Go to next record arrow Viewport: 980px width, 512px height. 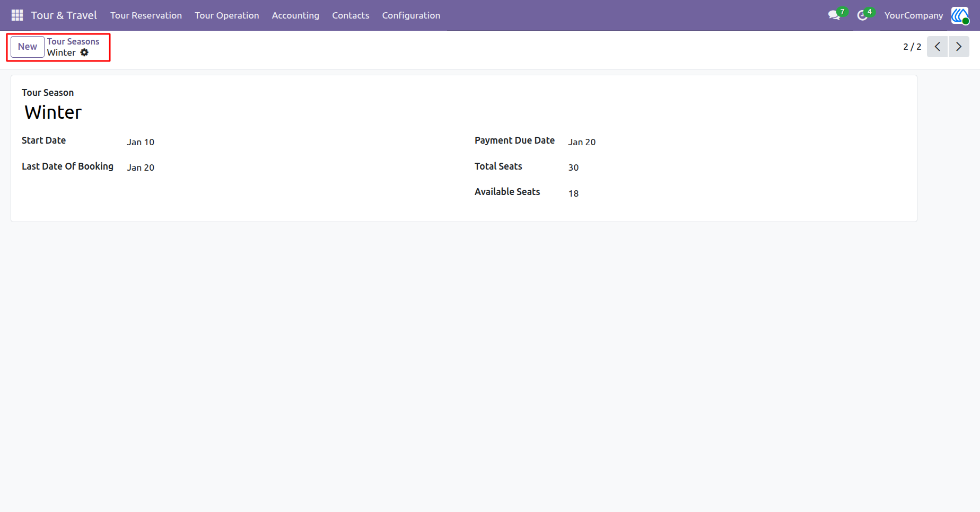click(959, 47)
